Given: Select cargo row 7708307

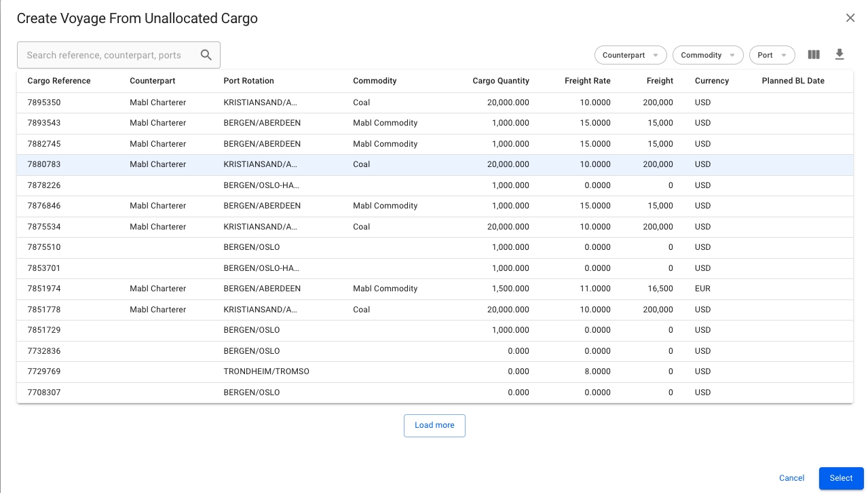Looking at the screenshot, I should tap(44, 392).
